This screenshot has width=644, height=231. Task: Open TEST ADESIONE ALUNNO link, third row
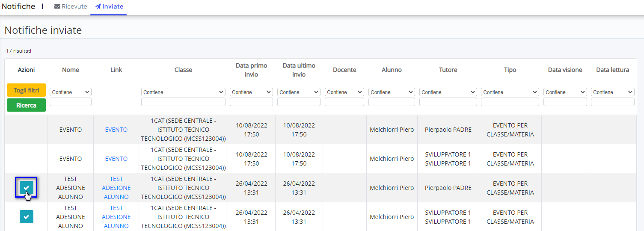tap(116, 188)
